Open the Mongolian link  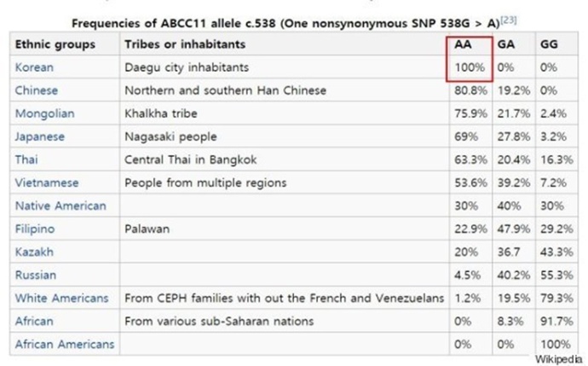coord(44,113)
